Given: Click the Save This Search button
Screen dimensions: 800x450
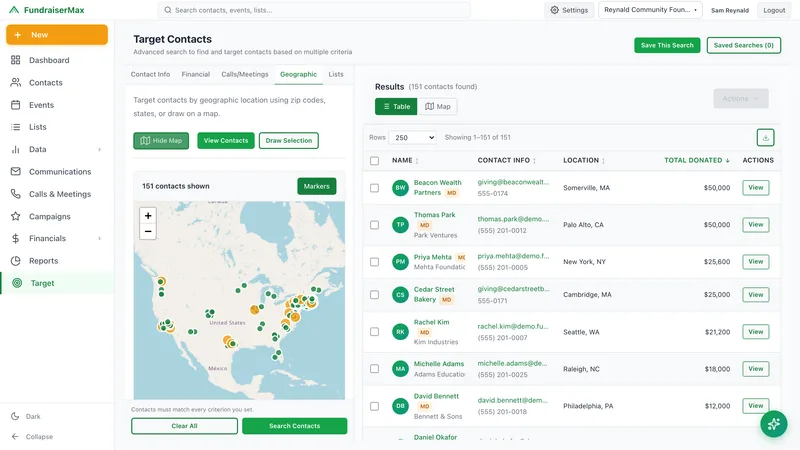Looking at the screenshot, I should click(667, 45).
